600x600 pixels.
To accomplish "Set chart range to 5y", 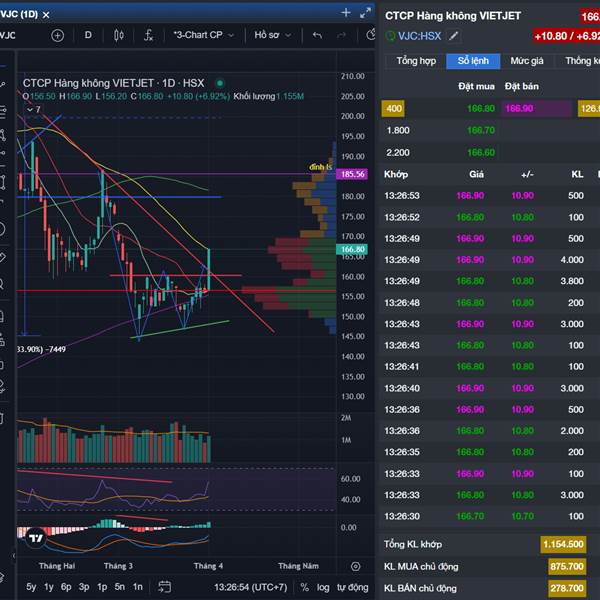I will tap(31, 587).
